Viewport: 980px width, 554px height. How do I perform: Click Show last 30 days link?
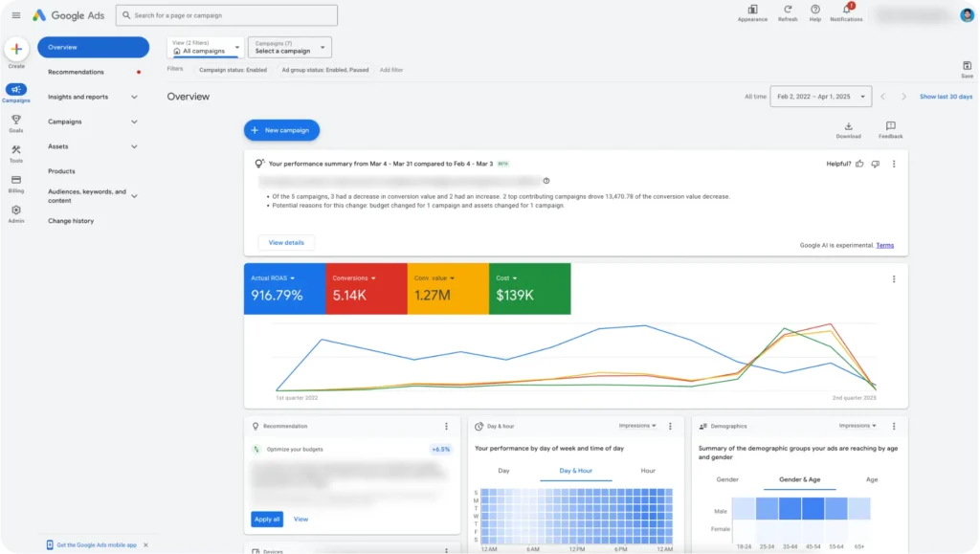946,97
